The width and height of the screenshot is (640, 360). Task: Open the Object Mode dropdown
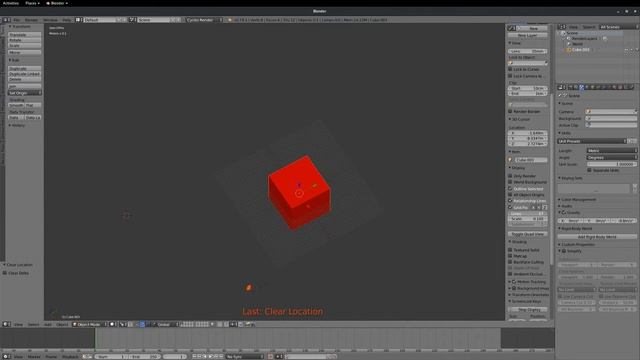pos(89,324)
